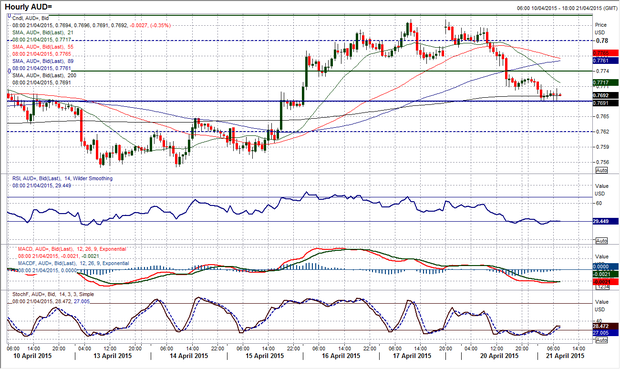620x369 pixels.
Task: Select the SMA 55 red legend label
Action: coord(43,47)
